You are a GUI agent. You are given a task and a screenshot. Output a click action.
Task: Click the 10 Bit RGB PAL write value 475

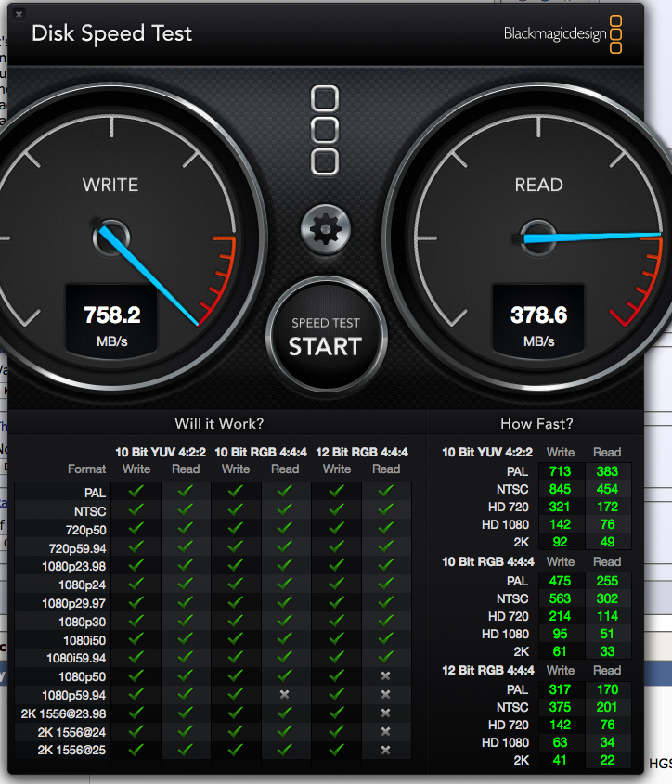click(x=560, y=581)
